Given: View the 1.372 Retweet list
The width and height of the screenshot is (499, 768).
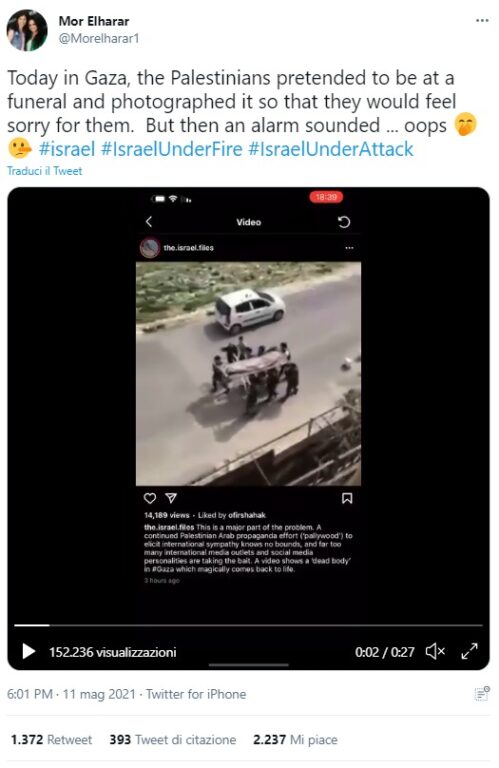Looking at the screenshot, I should pyautogui.click(x=51, y=739).
